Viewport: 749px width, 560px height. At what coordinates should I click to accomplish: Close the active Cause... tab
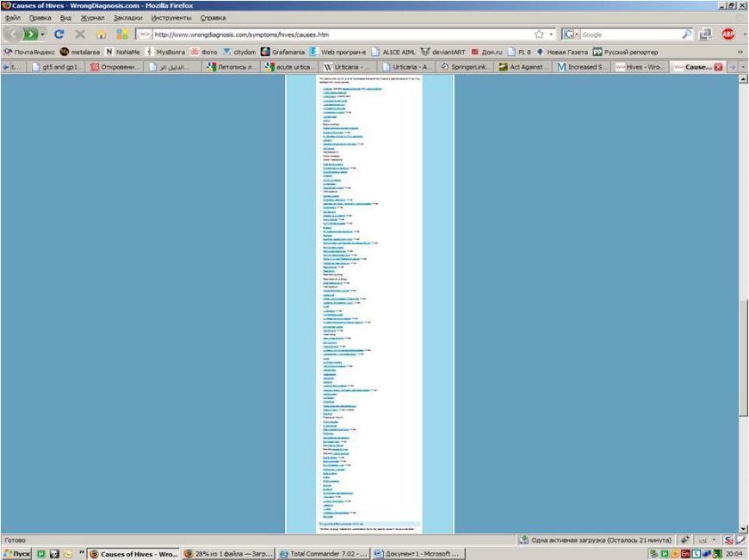[x=718, y=67]
